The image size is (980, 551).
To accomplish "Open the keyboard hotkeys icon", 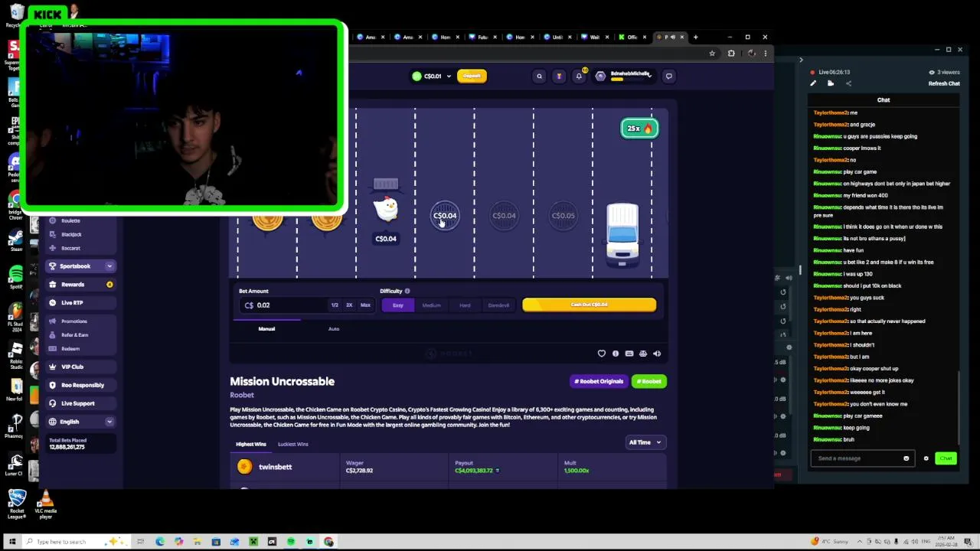I will [x=629, y=354].
